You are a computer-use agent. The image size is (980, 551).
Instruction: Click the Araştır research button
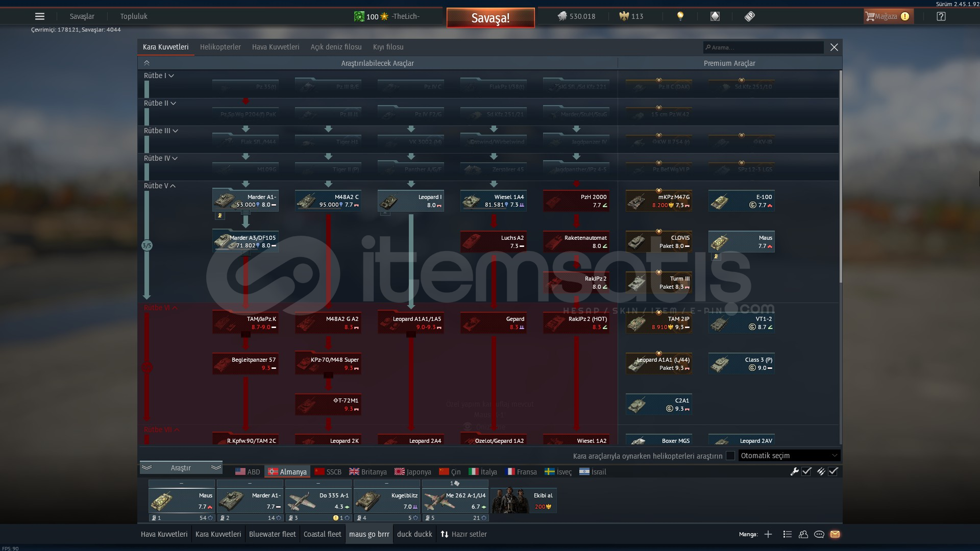tap(181, 468)
